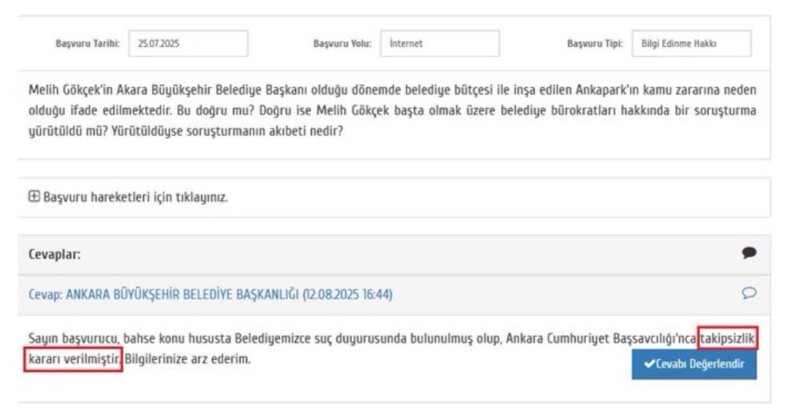Click the outlined comment icon on Cevap row
790x420 pixels.
pos(749,293)
